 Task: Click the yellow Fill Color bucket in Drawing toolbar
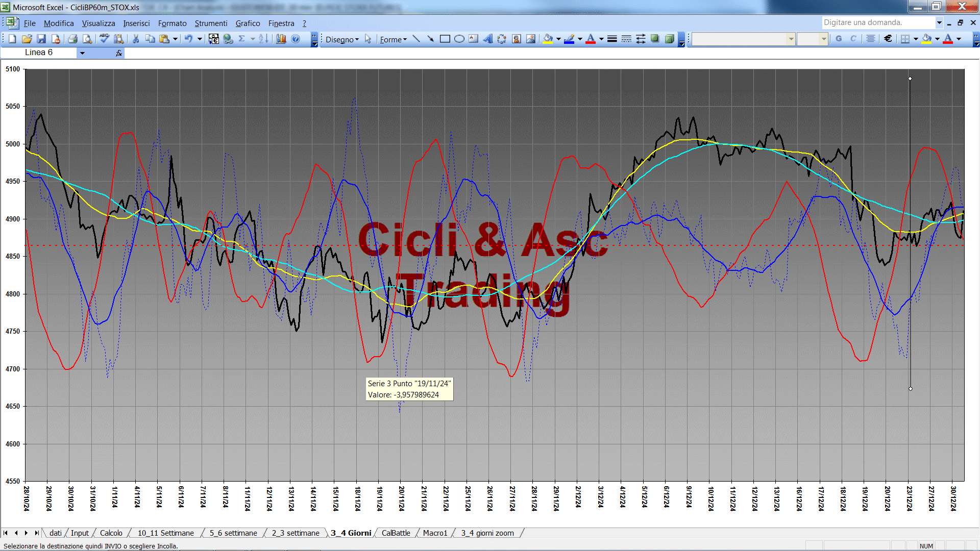548,39
